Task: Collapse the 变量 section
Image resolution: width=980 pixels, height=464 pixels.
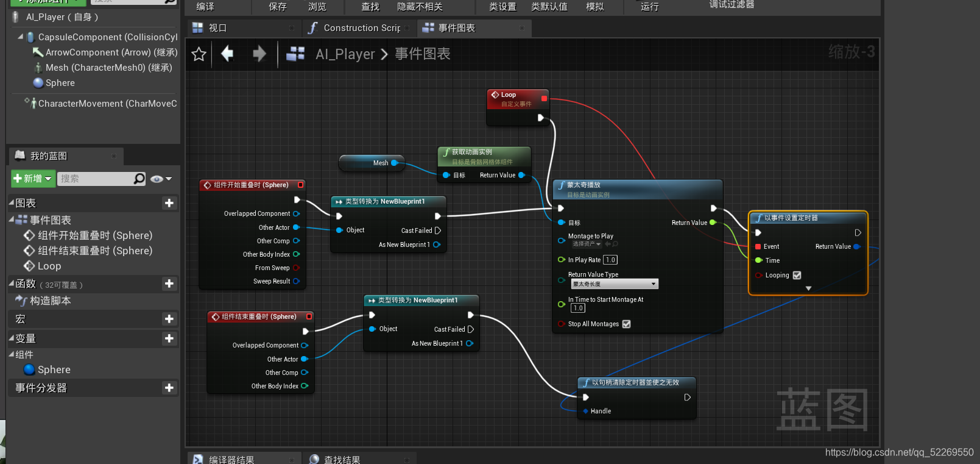Action: [x=12, y=338]
